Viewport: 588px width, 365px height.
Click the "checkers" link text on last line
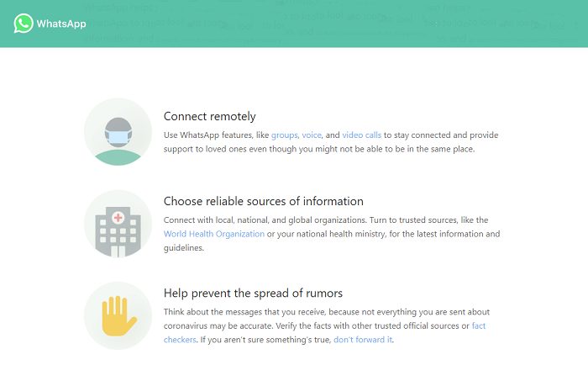point(180,340)
